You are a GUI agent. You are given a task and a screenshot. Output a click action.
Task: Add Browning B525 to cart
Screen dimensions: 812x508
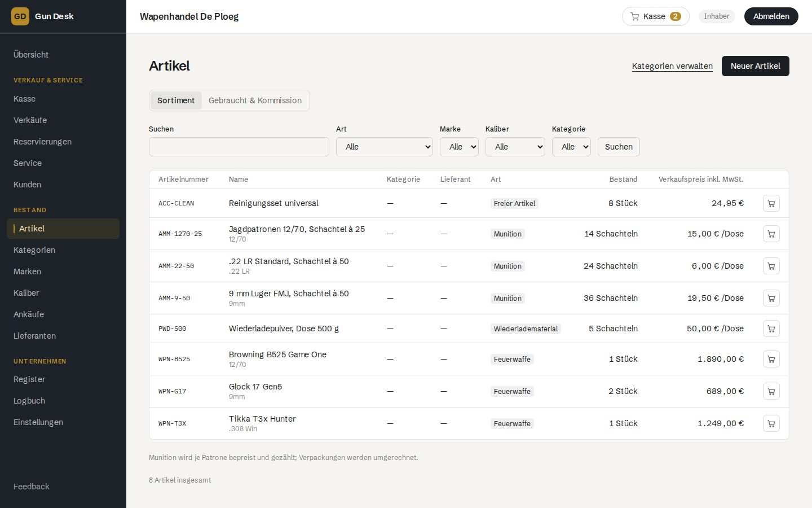tap(771, 359)
